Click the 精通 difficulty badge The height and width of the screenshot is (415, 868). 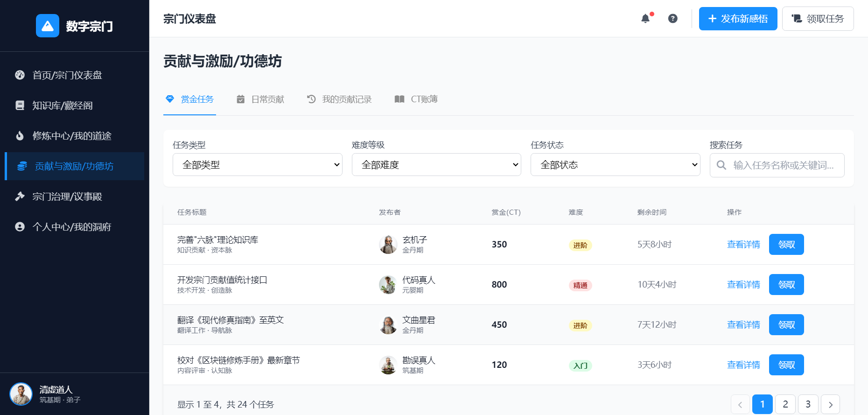click(x=580, y=285)
